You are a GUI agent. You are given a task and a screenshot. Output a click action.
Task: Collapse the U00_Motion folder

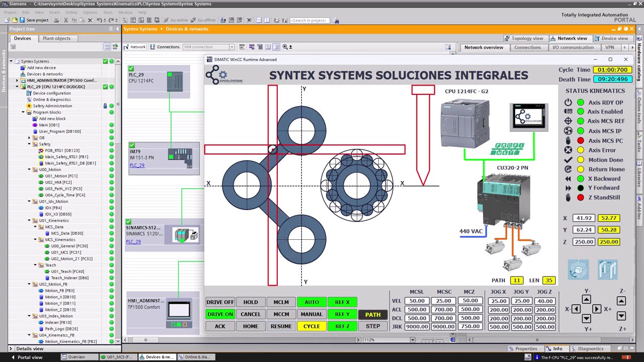click(x=29, y=169)
